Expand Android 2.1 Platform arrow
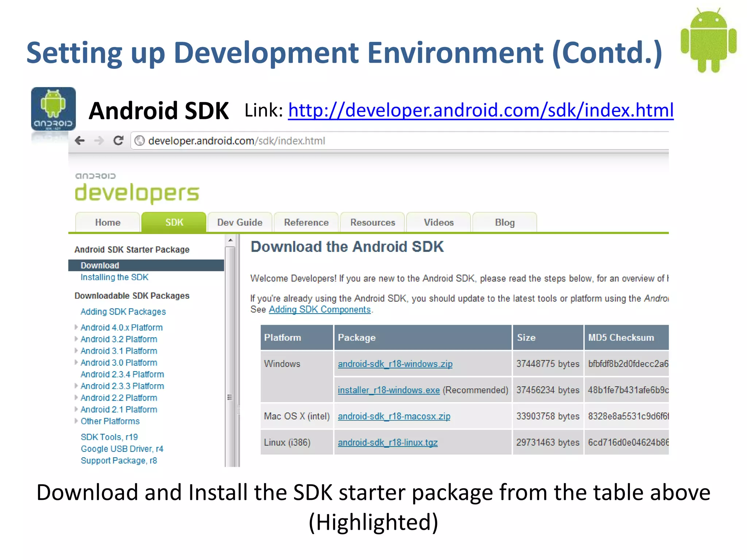The height and width of the screenshot is (560, 747). (76, 409)
